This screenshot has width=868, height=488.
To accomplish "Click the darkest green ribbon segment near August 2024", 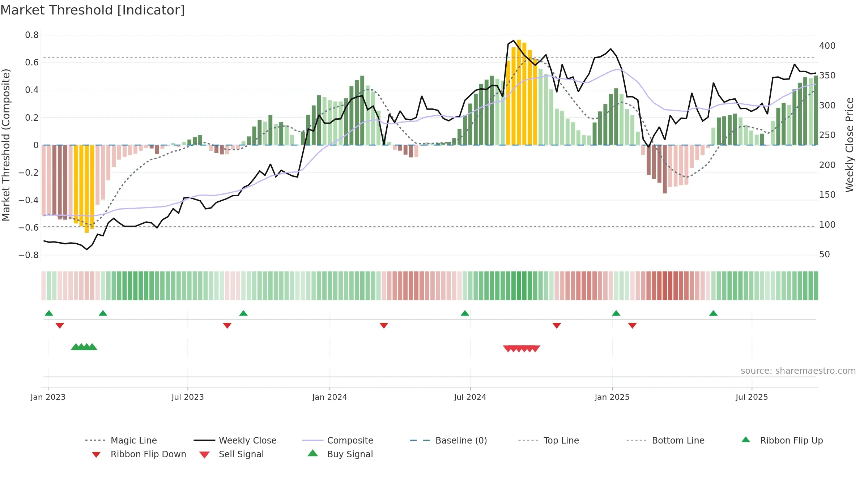I will click(519, 286).
